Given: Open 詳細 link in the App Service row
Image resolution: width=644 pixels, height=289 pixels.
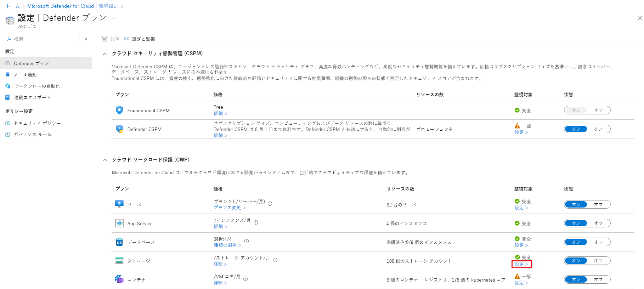Looking at the screenshot, I should (220, 226).
